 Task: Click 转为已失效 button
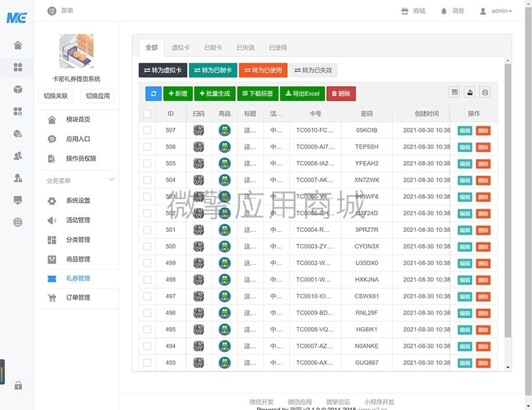[313, 70]
